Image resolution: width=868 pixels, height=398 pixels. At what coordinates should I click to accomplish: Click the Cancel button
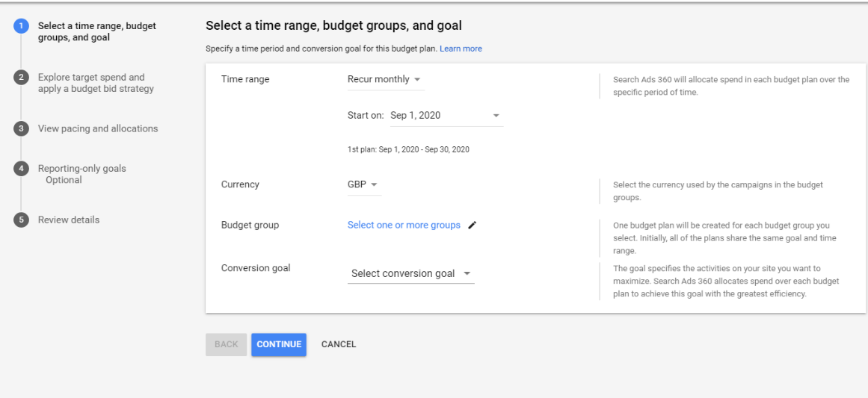(339, 344)
